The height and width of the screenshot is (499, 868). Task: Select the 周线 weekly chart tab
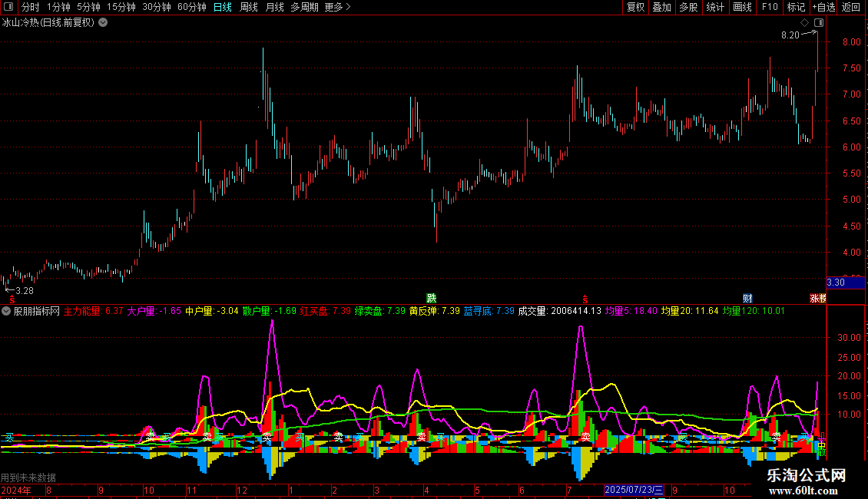pos(249,7)
